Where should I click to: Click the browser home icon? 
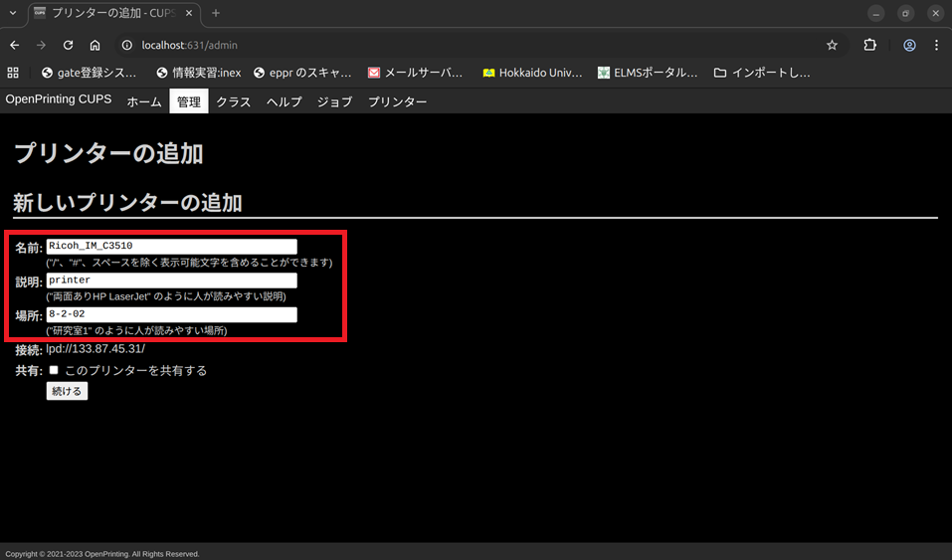tap(95, 45)
